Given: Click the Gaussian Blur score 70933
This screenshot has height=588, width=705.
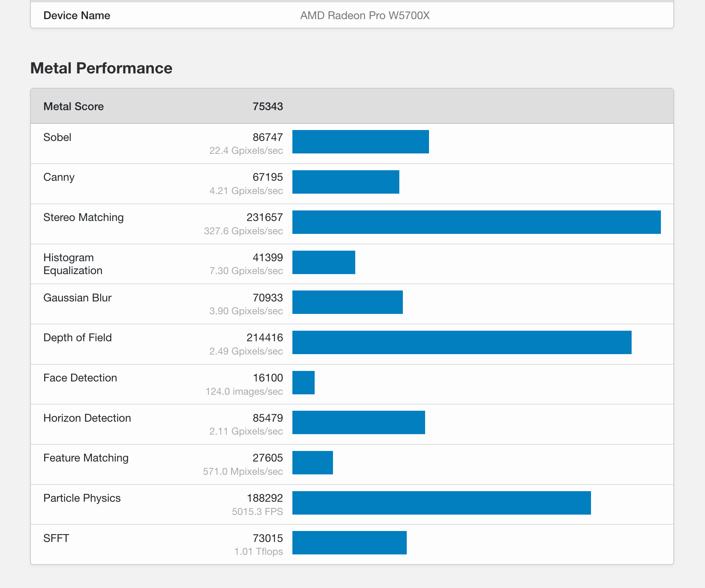Looking at the screenshot, I should click(x=267, y=298).
